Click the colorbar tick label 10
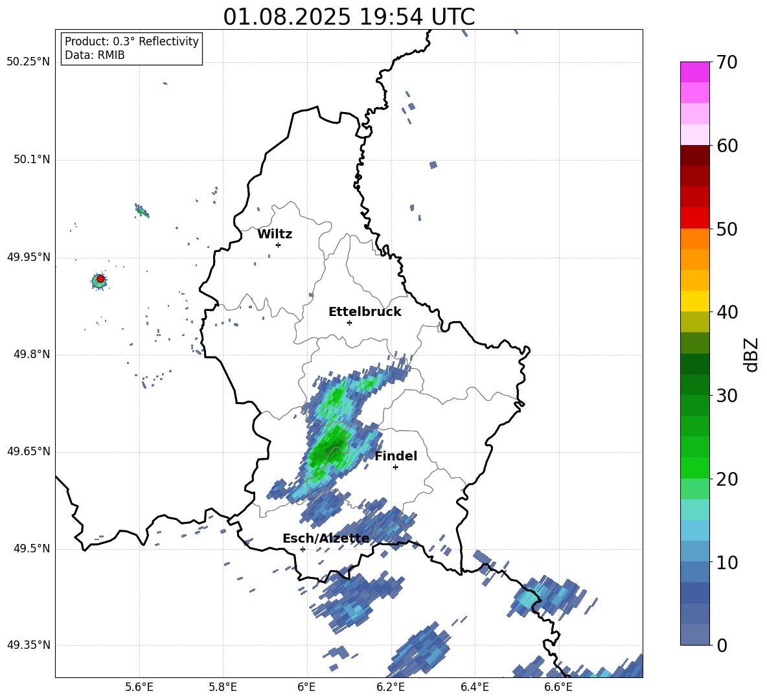767x700 pixels. click(x=727, y=562)
